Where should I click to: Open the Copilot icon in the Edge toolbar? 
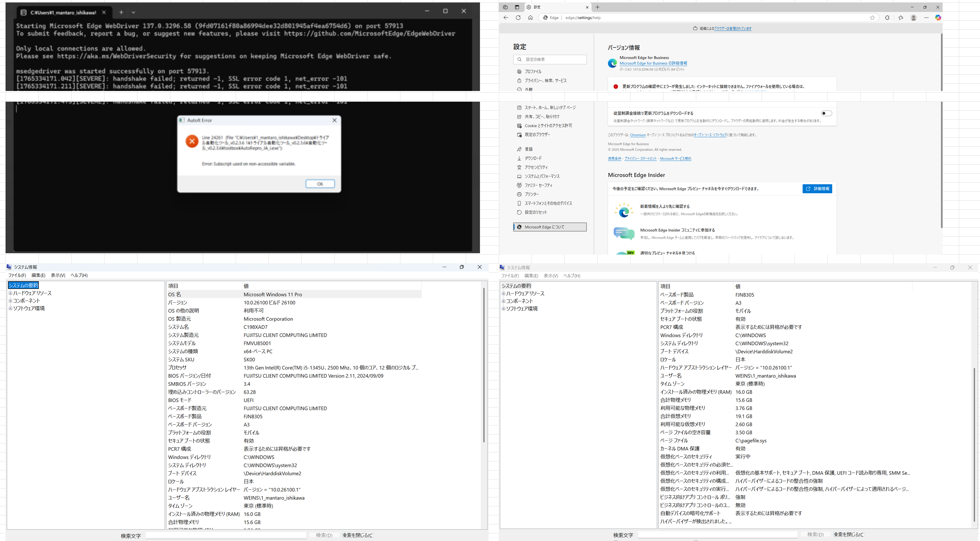click(x=938, y=18)
